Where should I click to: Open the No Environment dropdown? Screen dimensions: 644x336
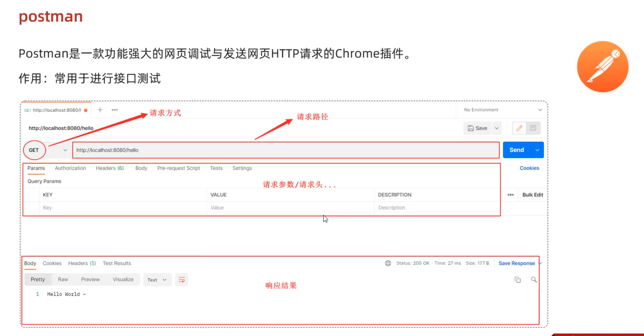[540, 110]
